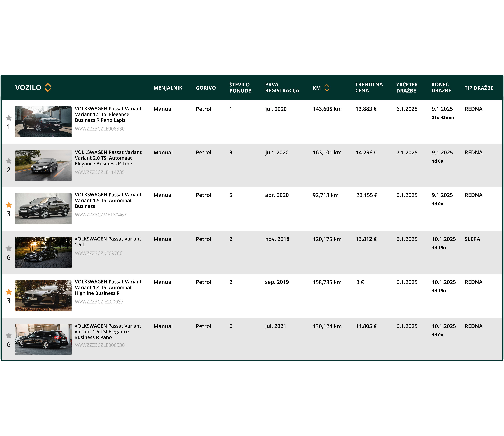Image resolution: width=504 pixels, height=436 pixels.
Task: Open photo of Passat WVWZZZ3CZJE200937
Action: click(43, 296)
